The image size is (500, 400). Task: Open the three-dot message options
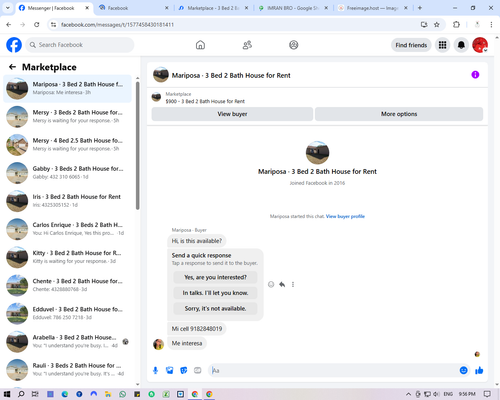pyautogui.click(x=293, y=284)
